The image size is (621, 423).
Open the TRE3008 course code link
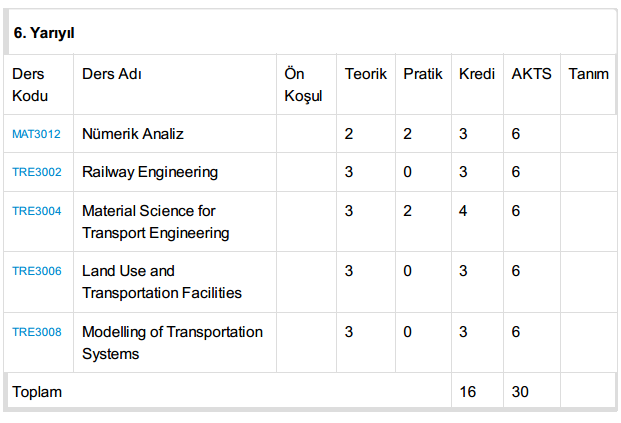tap(36, 332)
